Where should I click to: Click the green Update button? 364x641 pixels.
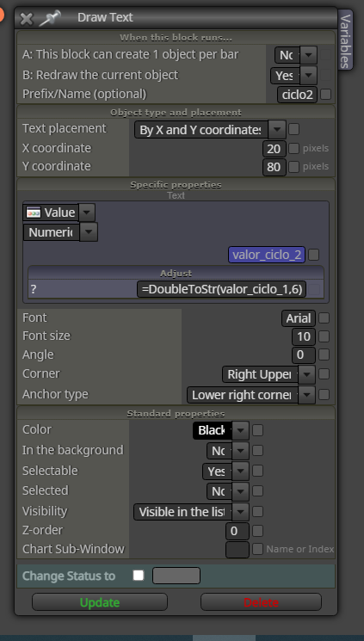100,602
